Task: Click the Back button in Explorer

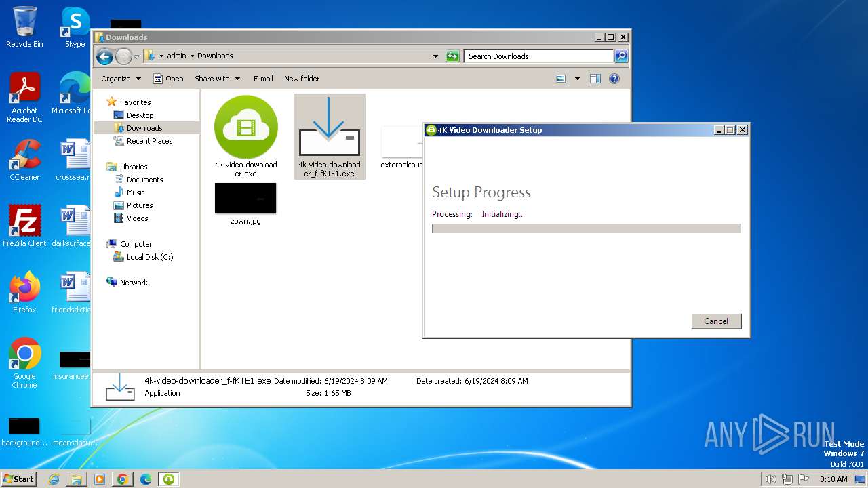Action: pos(104,56)
